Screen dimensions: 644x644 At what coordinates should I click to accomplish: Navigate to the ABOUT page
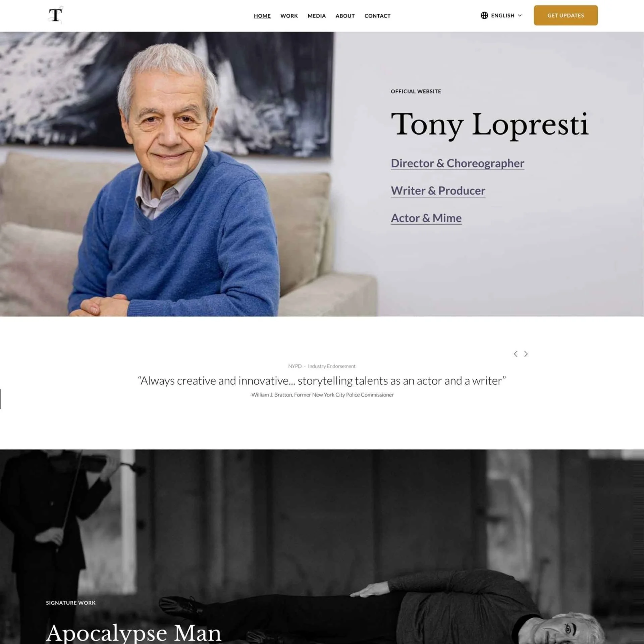(x=345, y=16)
